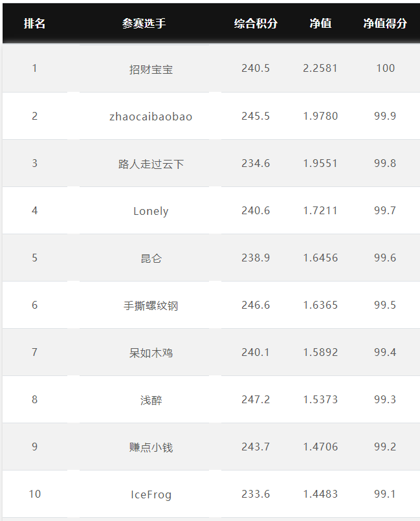Select player Lonely
The image size is (420, 521).
pos(151,211)
